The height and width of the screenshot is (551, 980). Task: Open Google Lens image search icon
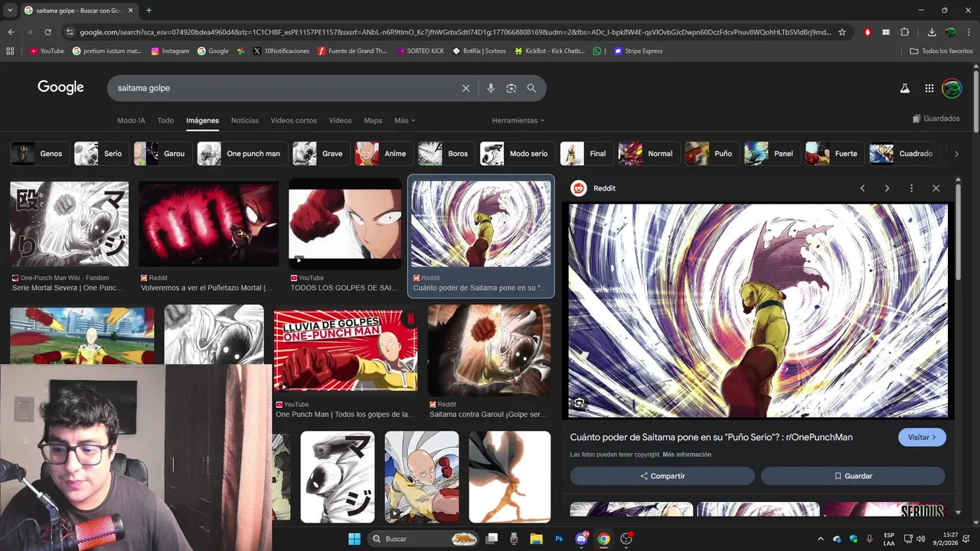coord(511,88)
